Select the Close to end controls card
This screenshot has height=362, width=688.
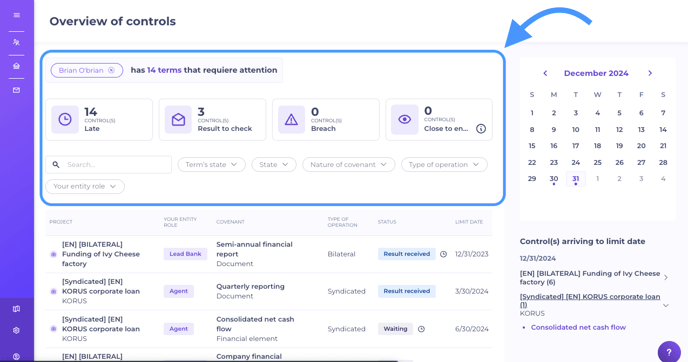(439, 119)
